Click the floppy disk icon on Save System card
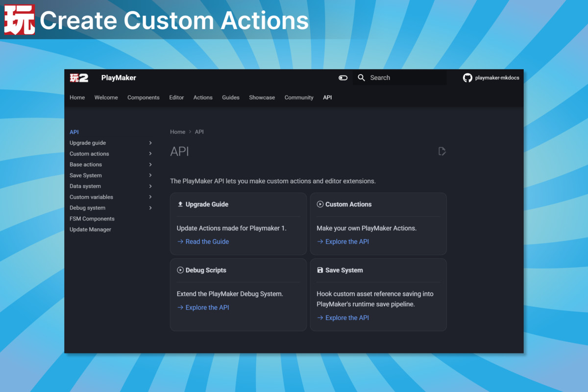 320,270
